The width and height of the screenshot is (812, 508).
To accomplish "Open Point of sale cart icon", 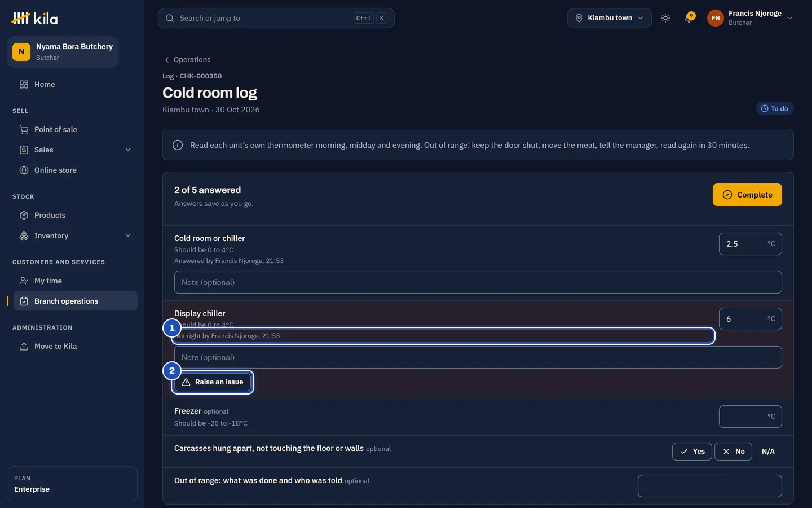I will (x=24, y=129).
